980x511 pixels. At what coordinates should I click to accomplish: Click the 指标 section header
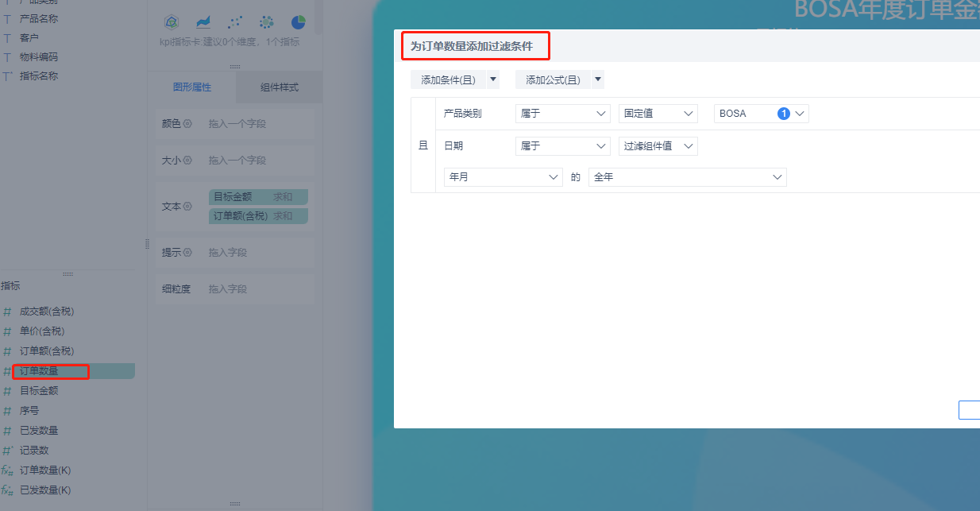[x=10, y=285]
